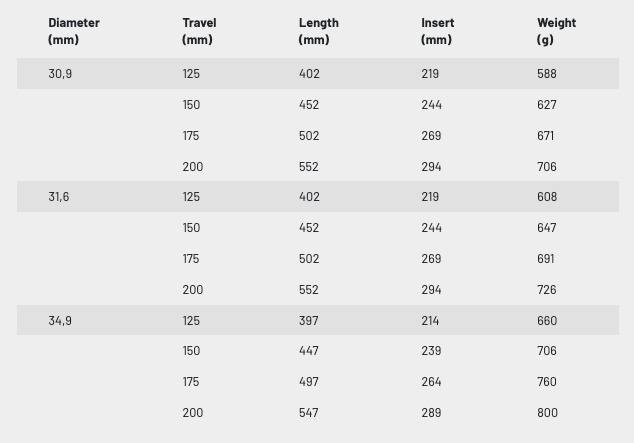Screen dimensions: 634x443
Task: Select the 34,9 diameter cell
Action: (x=60, y=321)
